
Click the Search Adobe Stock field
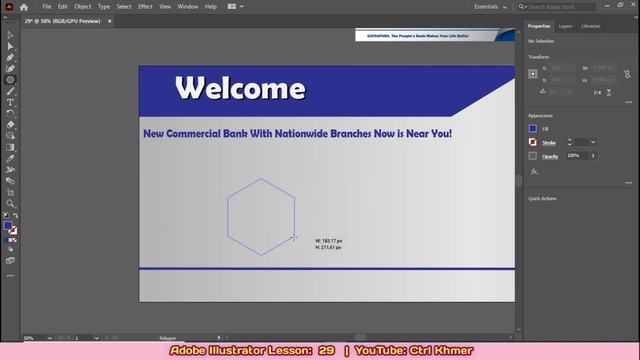point(557,7)
